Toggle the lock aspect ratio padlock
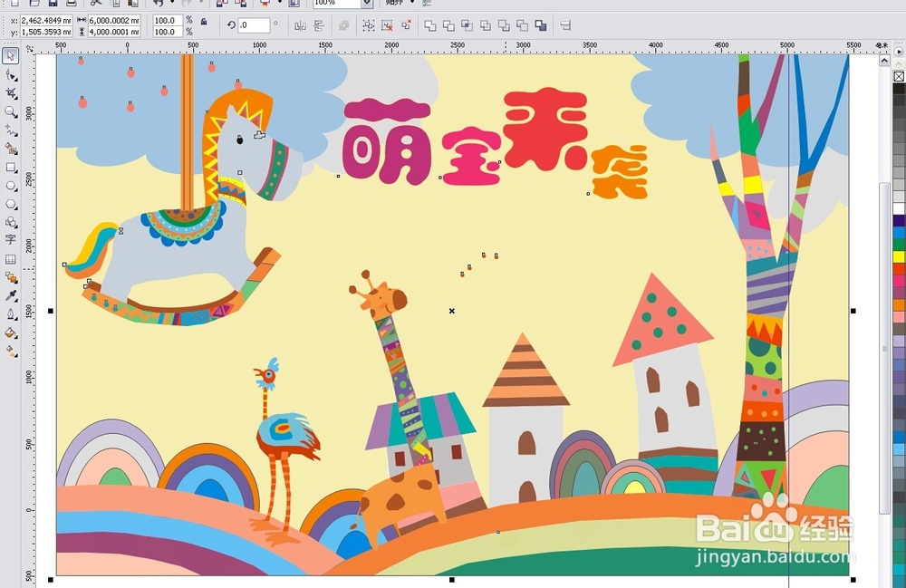906x588 pixels. pyautogui.click(x=205, y=22)
